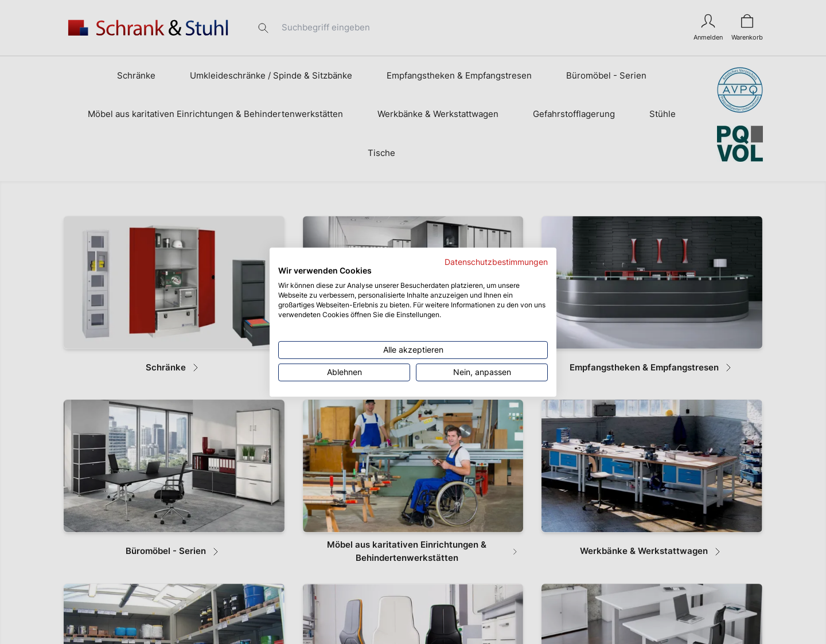Open Werkbänke & Werkstattwagen in navigation bar

(x=438, y=114)
